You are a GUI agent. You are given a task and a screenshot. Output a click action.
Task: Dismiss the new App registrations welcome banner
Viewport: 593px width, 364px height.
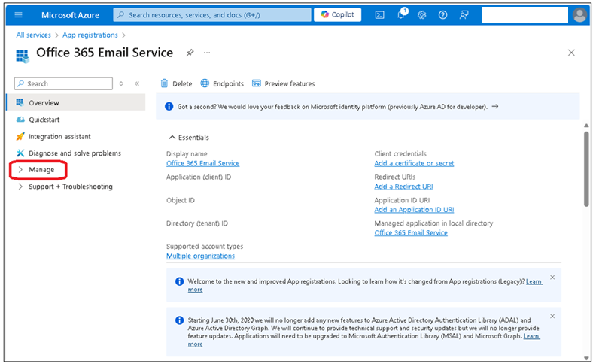pyautogui.click(x=552, y=277)
